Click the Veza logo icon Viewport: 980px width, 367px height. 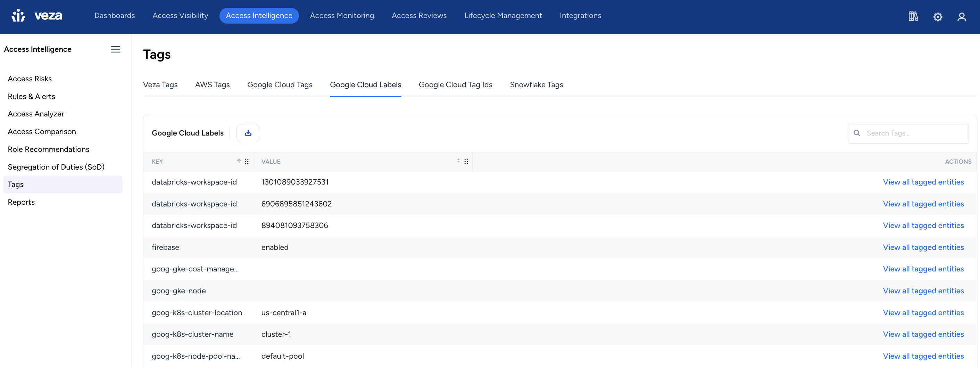18,16
